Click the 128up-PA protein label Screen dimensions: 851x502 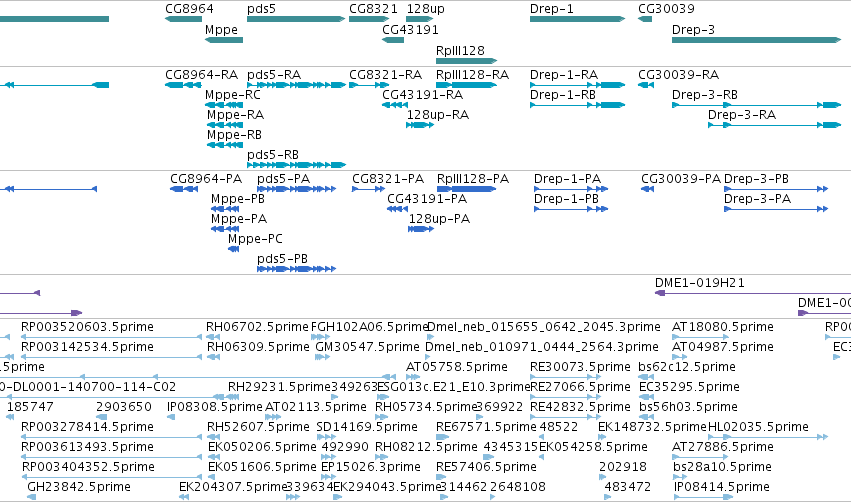(440, 219)
